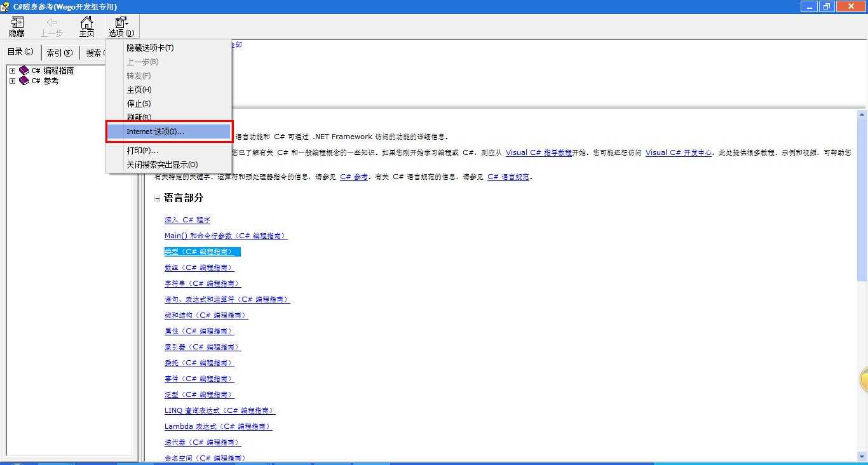Click the book icon beside C# 参考 in tree
The image size is (868, 465).
coord(24,81)
